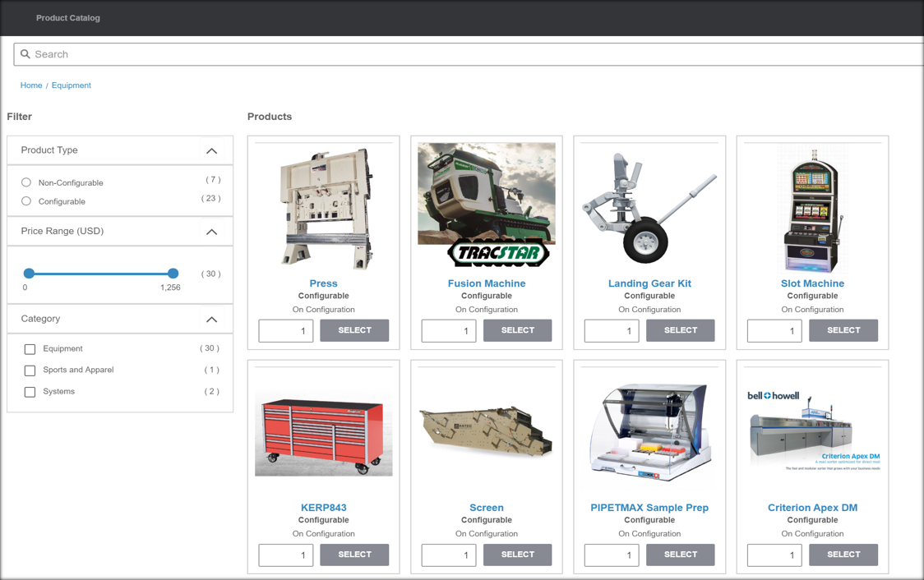Click the Press quantity field
This screenshot has height=580, width=924.
coord(286,331)
